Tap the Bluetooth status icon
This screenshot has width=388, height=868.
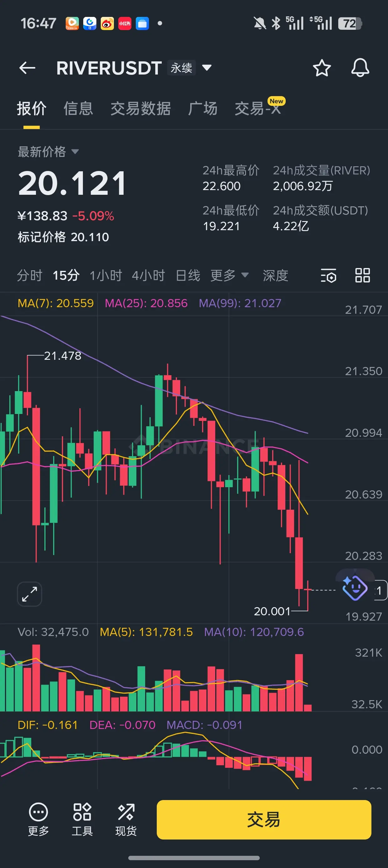click(276, 23)
